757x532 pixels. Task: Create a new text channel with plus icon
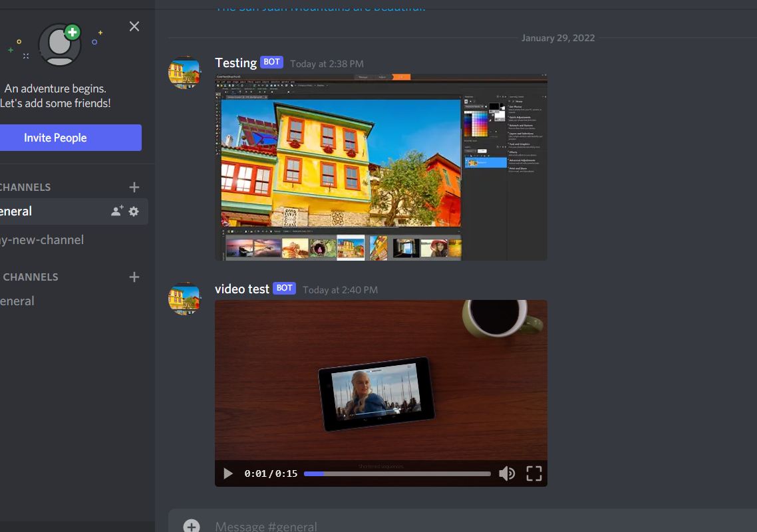134,188
